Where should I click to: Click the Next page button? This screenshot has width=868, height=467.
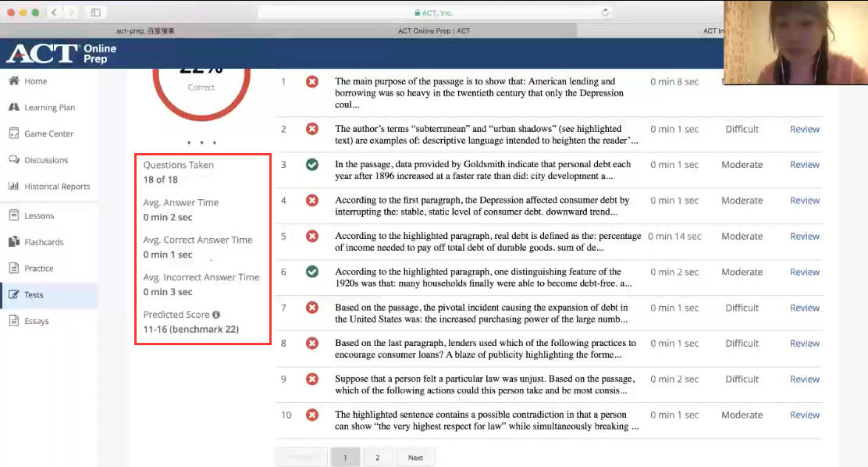point(415,458)
